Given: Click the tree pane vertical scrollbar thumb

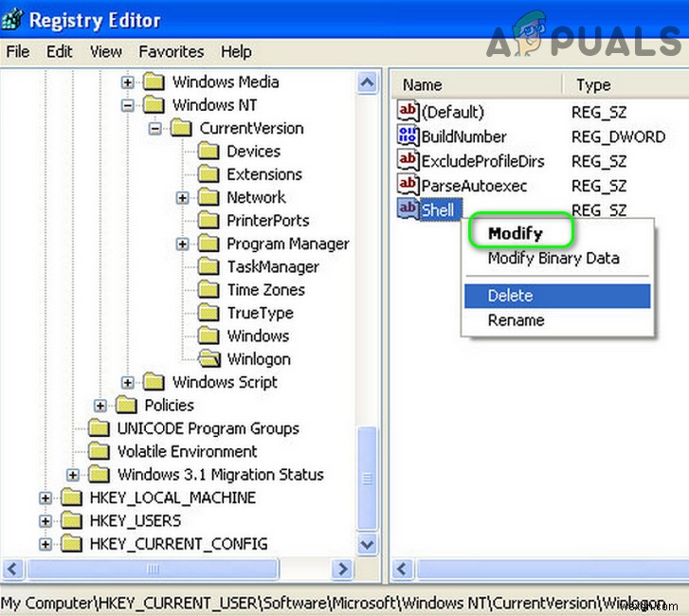Looking at the screenshot, I should point(368,479).
